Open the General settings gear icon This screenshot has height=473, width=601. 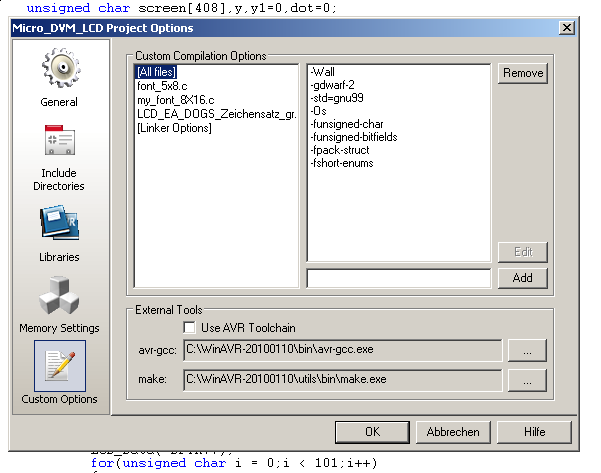61,68
